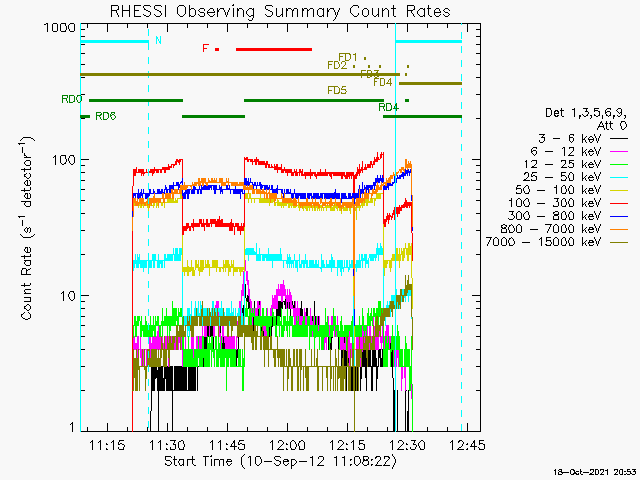Click the y-axis tick label '10'
640x480 pixels.
[x=68, y=296]
